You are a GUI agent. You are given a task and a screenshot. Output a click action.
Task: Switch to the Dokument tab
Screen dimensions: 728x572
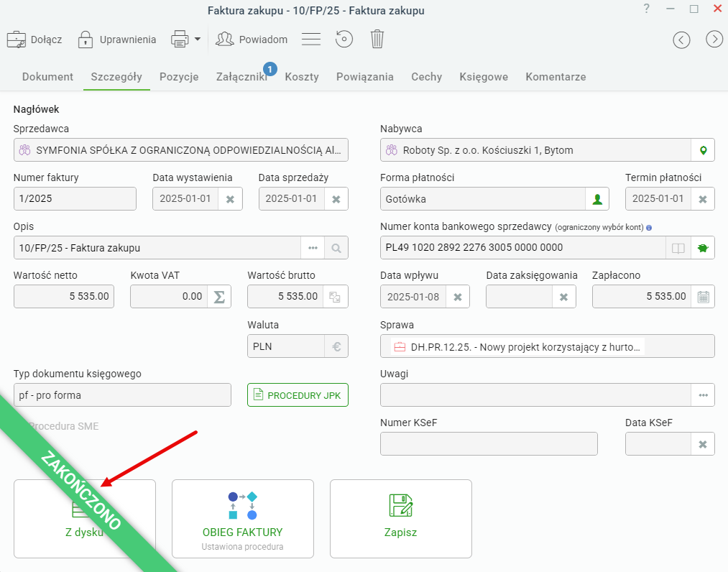pyautogui.click(x=48, y=77)
